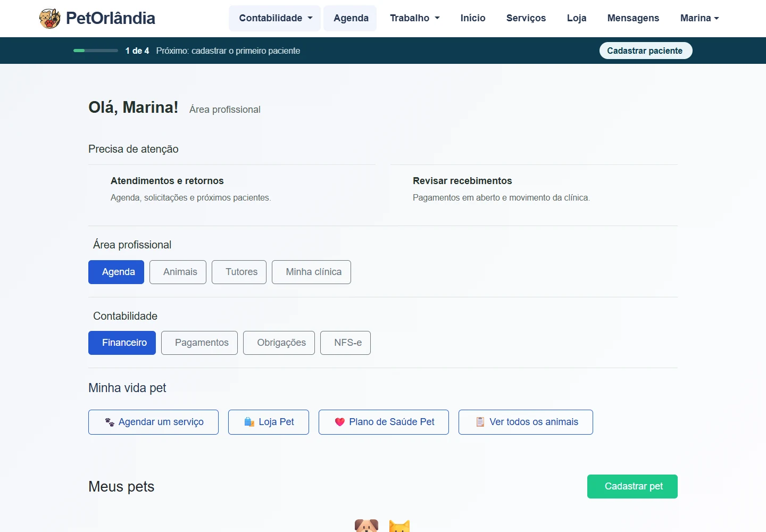The height and width of the screenshot is (532, 766).
Task: Click the 'Contabilidade' section heading
Action: pos(126,316)
